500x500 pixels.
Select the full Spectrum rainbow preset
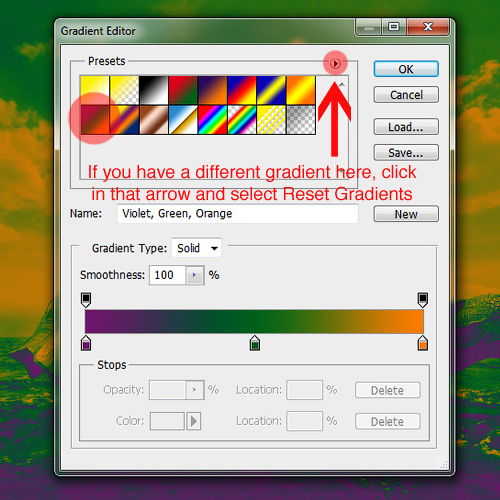point(212,120)
